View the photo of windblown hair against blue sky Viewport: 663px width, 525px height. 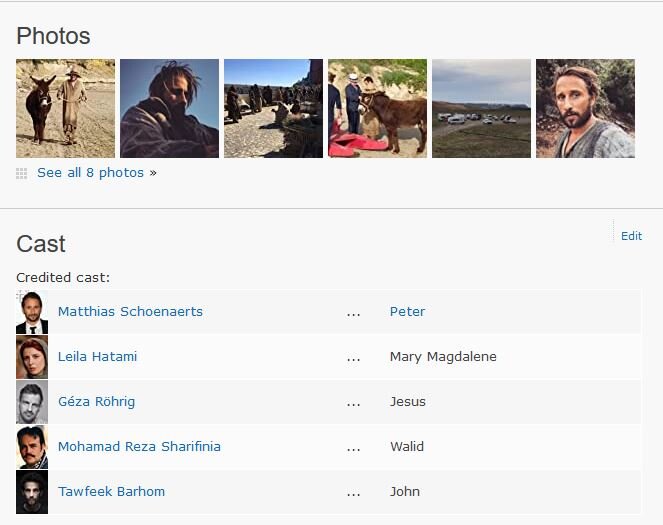click(169, 108)
